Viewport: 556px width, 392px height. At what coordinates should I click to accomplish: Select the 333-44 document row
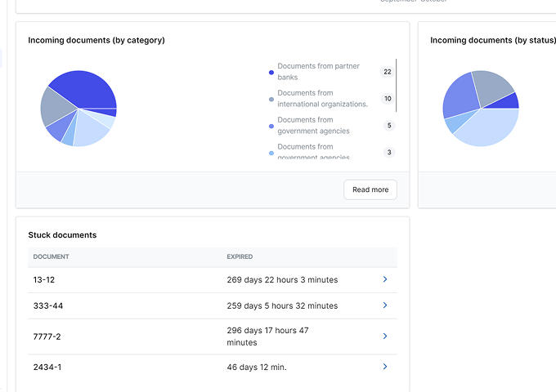[213, 305]
